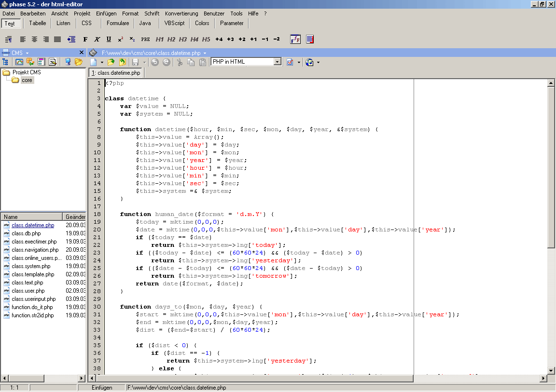The width and height of the screenshot is (556, 392).
Task: Click the superscript x² icon
Action: (121, 39)
